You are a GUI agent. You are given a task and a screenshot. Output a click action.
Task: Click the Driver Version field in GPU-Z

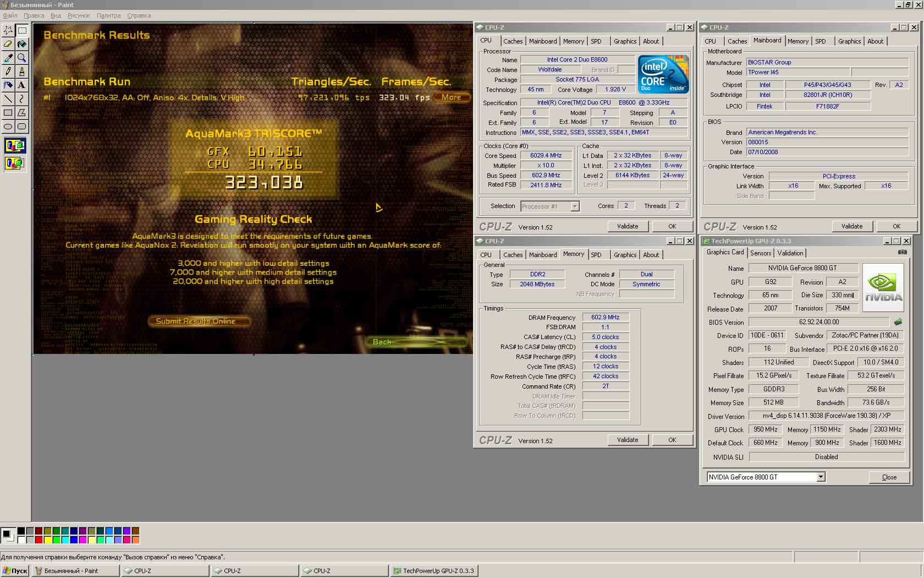tap(826, 416)
